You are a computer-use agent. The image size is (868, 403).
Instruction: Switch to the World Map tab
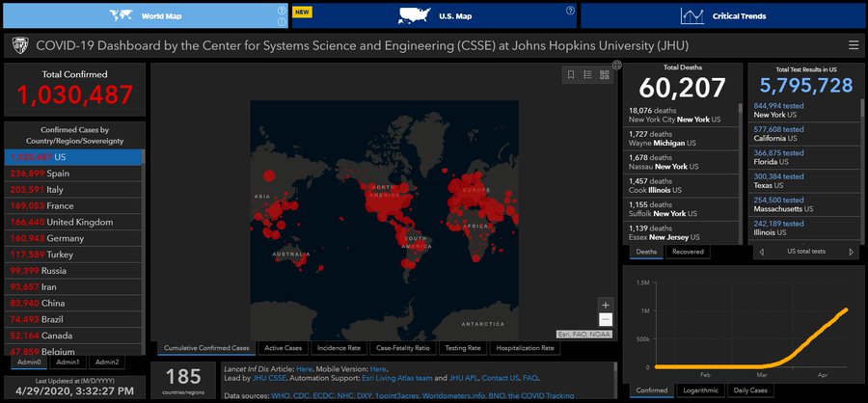coord(146,15)
